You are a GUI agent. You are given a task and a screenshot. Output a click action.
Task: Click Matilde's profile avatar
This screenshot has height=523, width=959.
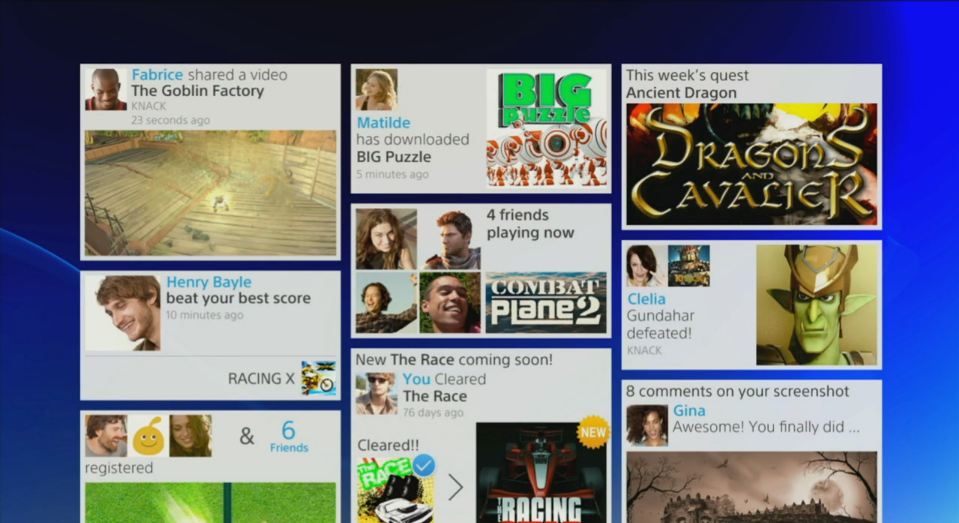376,89
